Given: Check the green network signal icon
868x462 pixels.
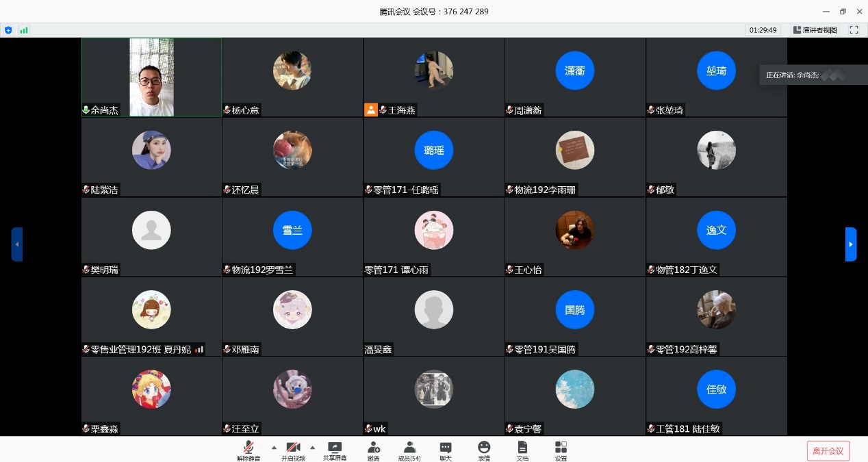Looking at the screenshot, I should [x=24, y=30].
